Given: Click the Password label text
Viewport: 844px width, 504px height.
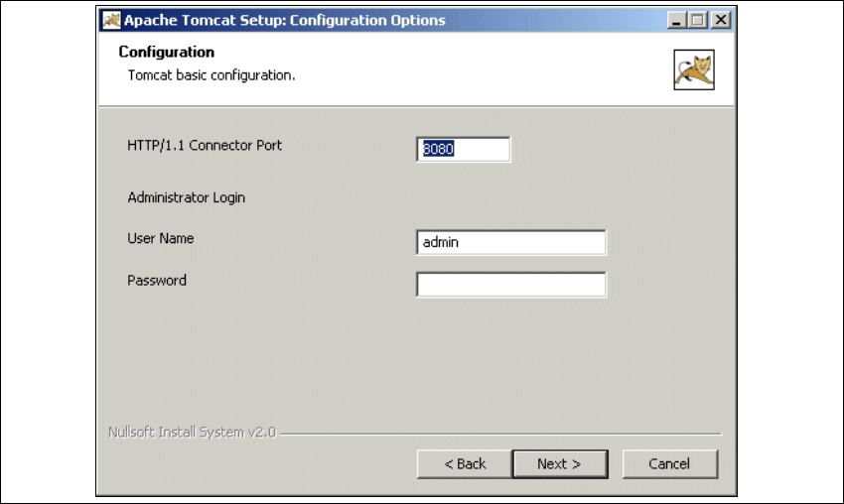Looking at the screenshot, I should (x=157, y=281).
